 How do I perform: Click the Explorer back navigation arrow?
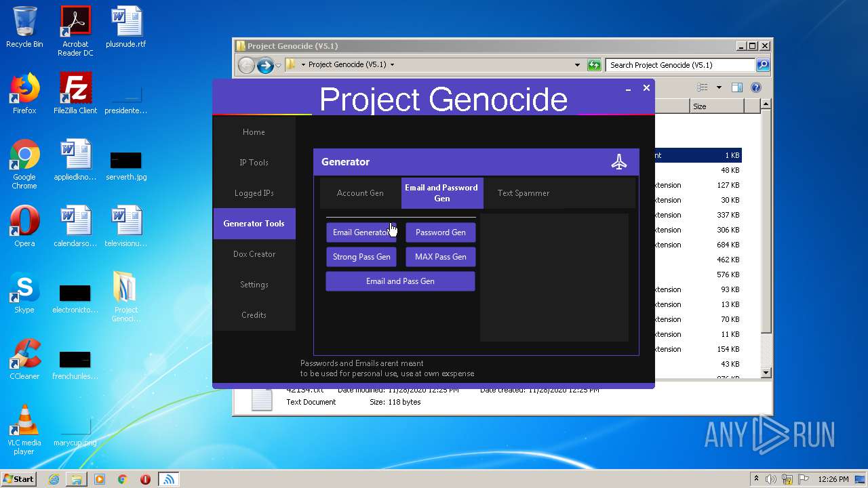(246, 65)
